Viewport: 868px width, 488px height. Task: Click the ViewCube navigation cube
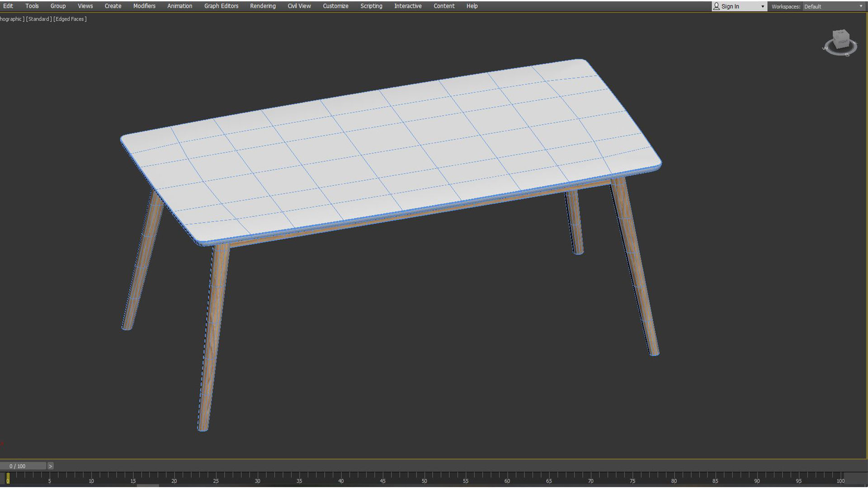(x=841, y=39)
